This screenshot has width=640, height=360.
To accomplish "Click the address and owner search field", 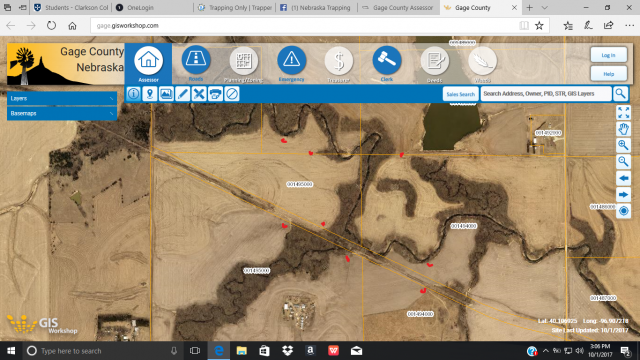I will click(546, 94).
